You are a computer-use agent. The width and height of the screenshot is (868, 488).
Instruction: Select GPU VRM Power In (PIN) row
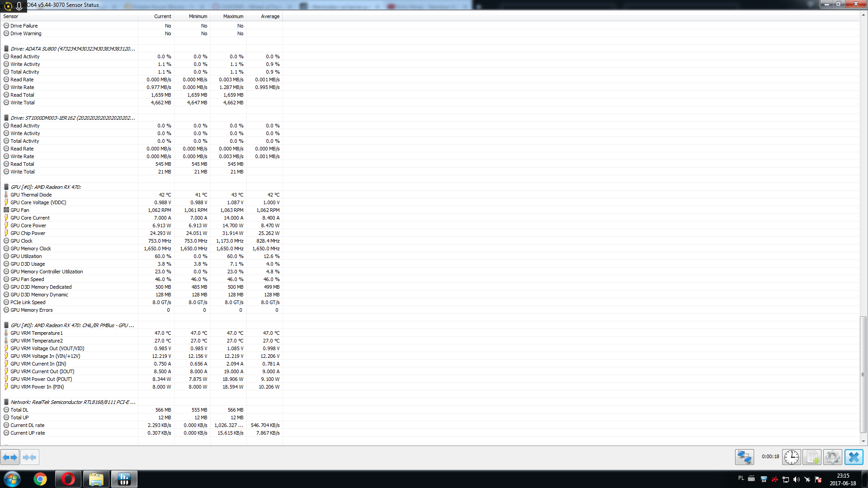point(142,387)
